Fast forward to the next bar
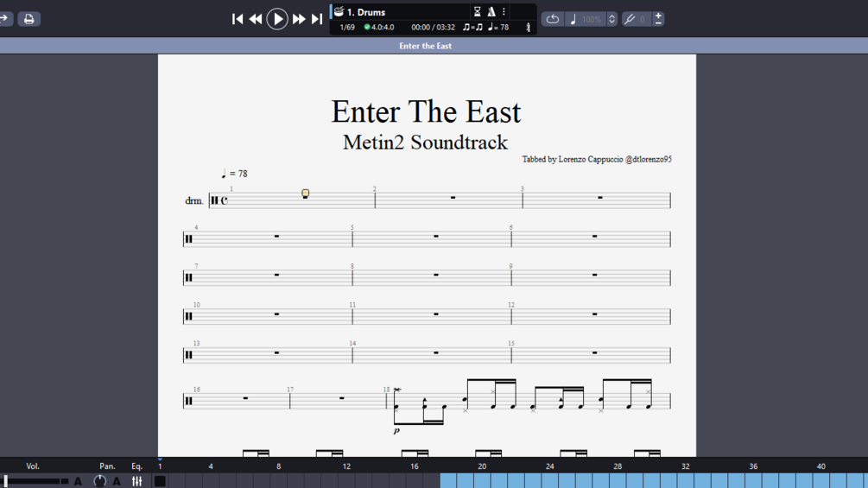Screen dimensions: 868x488 (x=299, y=19)
